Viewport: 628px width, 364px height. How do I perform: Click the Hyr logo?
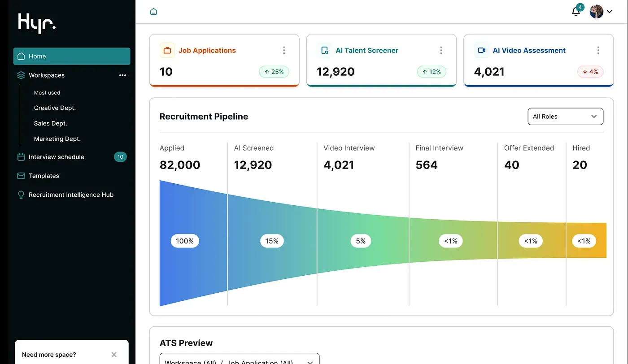37,23
